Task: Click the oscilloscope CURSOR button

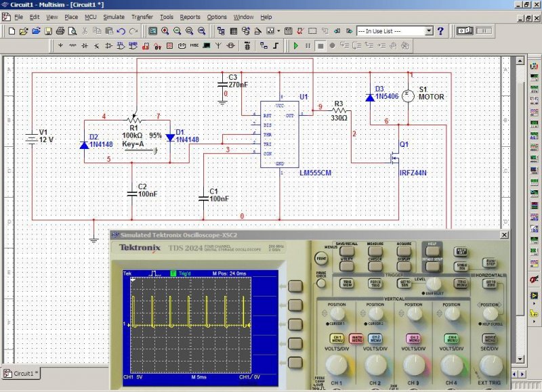Action: [x=375, y=266]
